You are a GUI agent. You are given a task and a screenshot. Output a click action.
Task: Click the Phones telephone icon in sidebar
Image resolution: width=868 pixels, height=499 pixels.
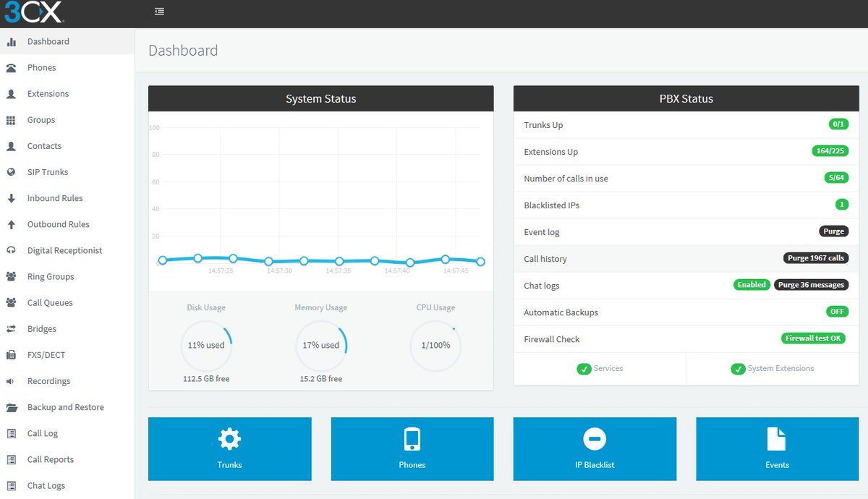(11, 68)
